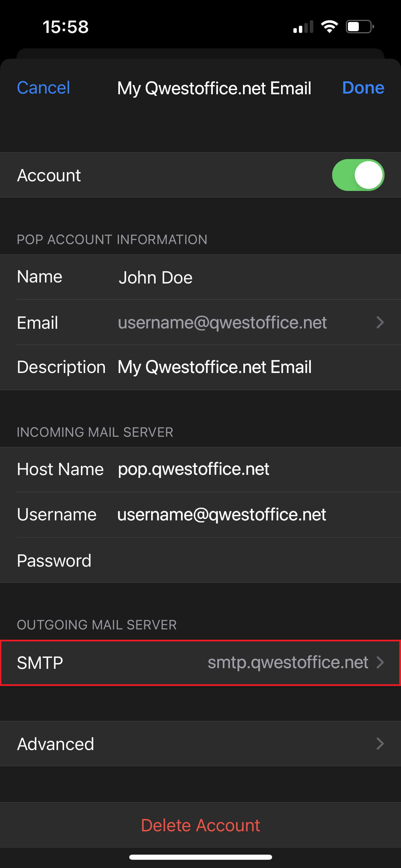Tap the cellular signal bars icon
This screenshot has height=868, width=401.
[303, 27]
